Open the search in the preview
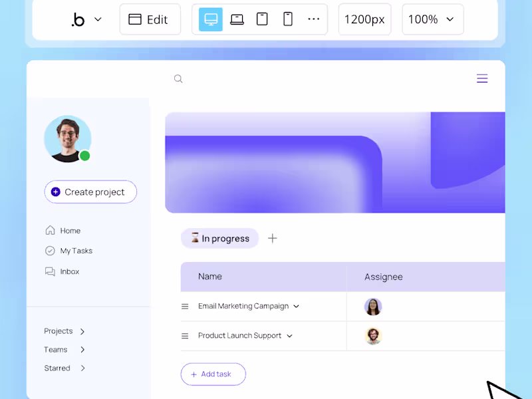532x399 pixels. (x=178, y=78)
